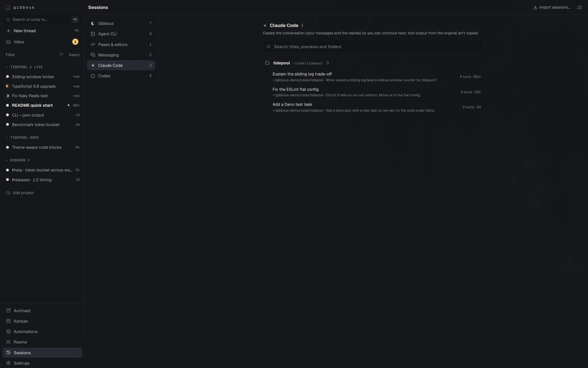Click the Kanban board icon
588x368 pixels.
coord(8,321)
